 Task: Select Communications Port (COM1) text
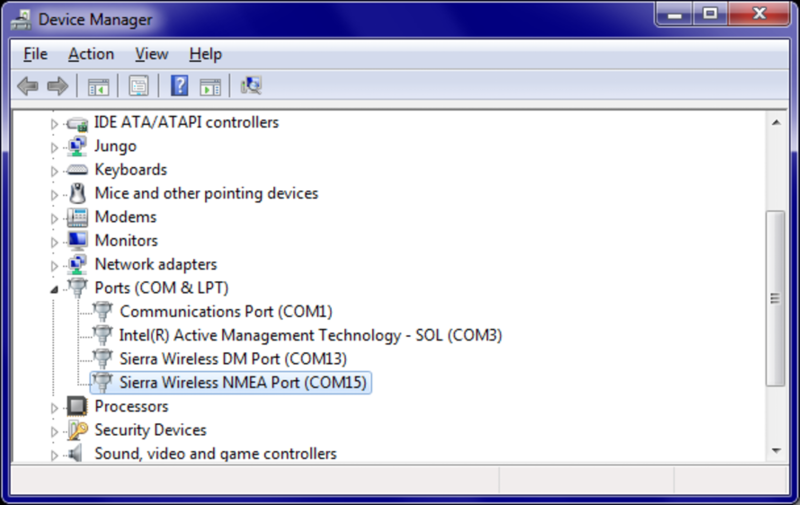(226, 312)
